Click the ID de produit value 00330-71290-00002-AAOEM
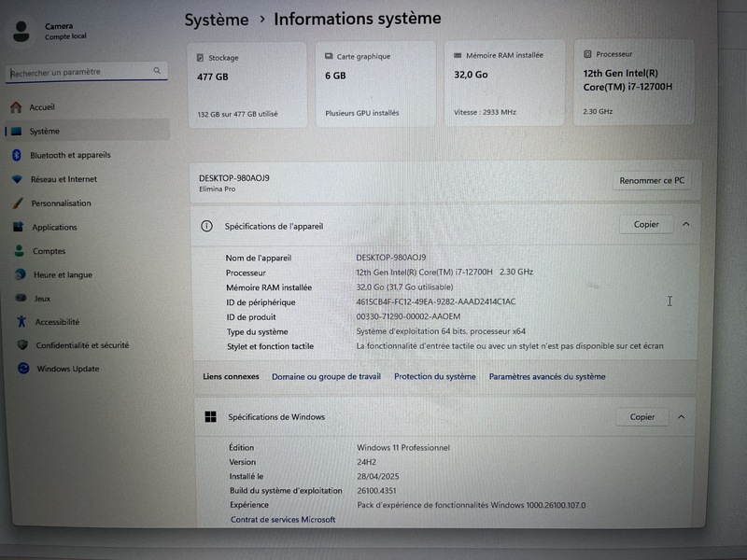 [x=408, y=316]
